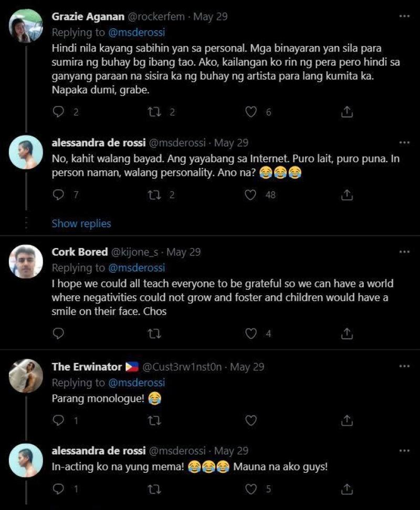Share Grazie Aganan's tweet
This screenshot has height=510, width=420.
346,112
